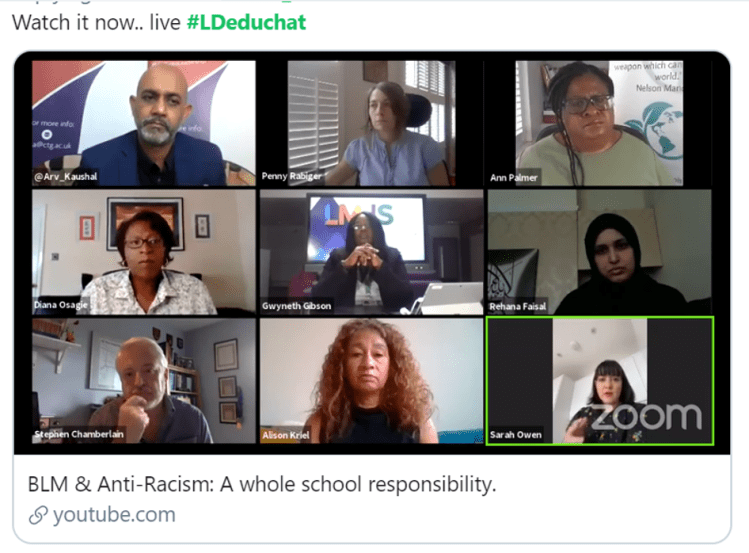
Task: Click the Penny Rabiger name label
Action: click(291, 176)
